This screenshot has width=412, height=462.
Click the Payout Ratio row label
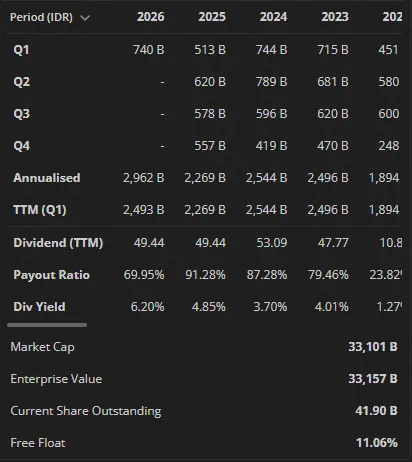(52, 275)
